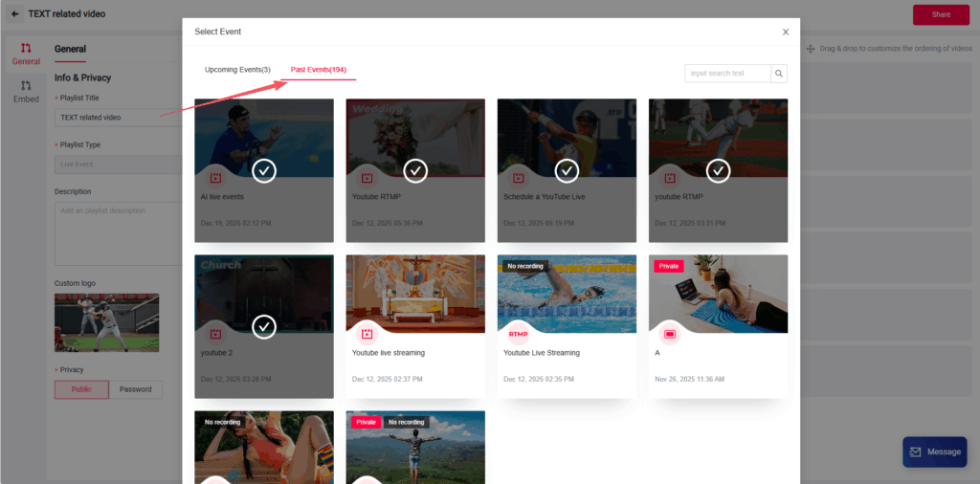Open the Message chat button
Image resolution: width=980 pixels, height=484 pixels.
[934, 451]
